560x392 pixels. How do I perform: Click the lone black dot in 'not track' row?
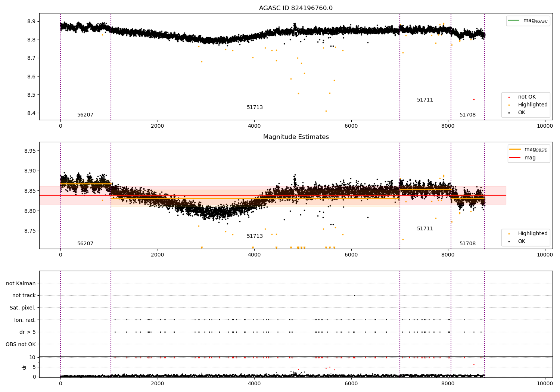tap(355, 295)
